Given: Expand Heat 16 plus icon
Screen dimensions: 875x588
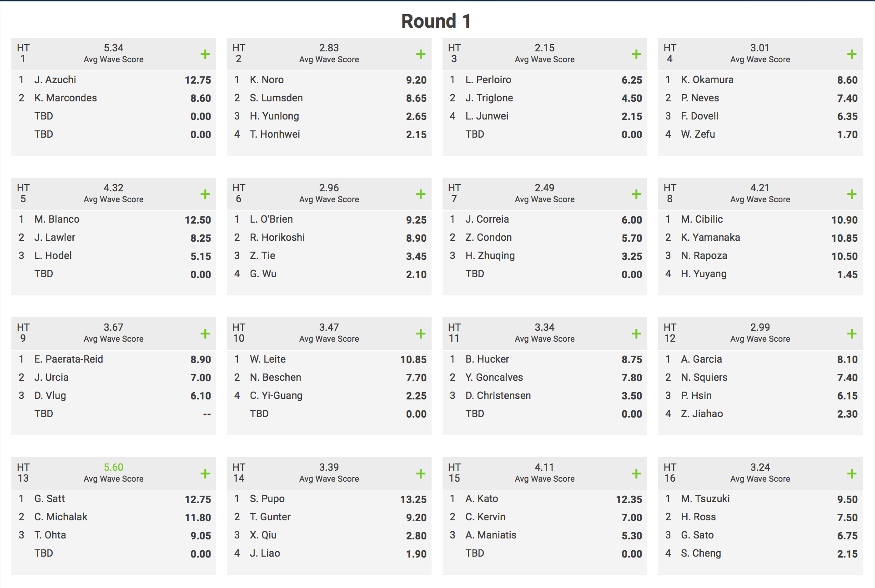Looking at the screenshot, I should (x=852, y=474).
